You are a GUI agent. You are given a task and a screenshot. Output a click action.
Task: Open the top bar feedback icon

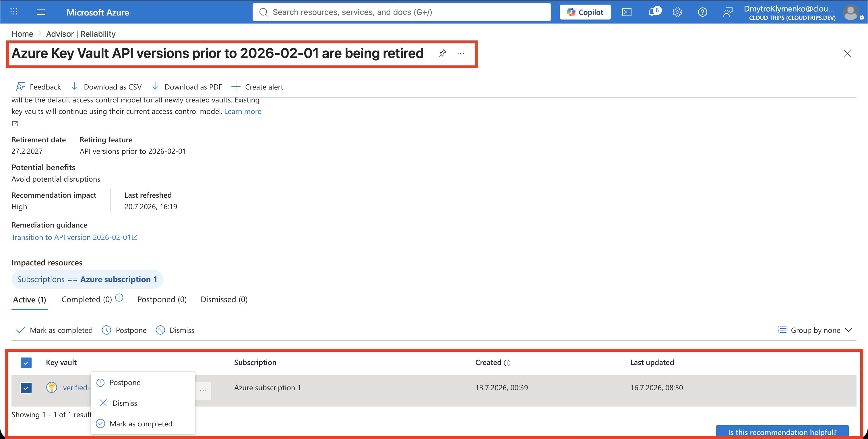click(728, 12)
